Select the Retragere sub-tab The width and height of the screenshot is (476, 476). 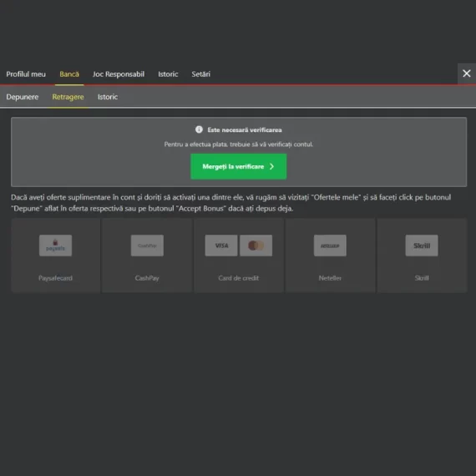pos(68,97)
